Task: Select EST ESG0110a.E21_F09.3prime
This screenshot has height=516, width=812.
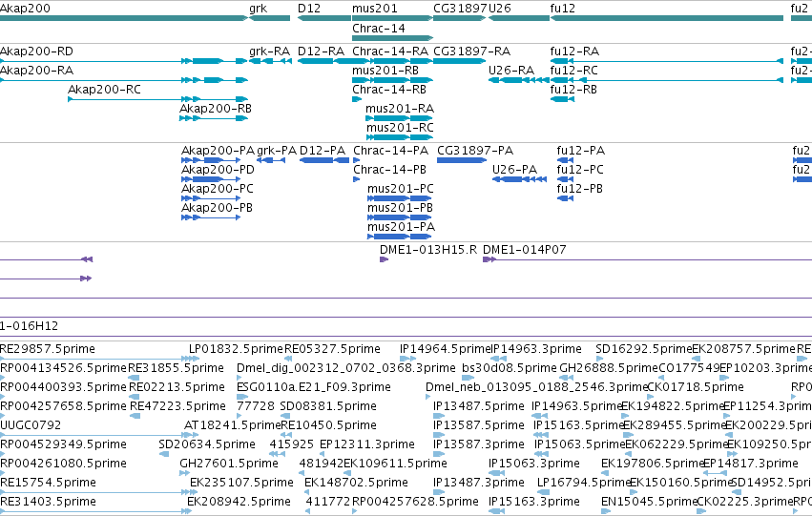Action: tap(314, 387)
